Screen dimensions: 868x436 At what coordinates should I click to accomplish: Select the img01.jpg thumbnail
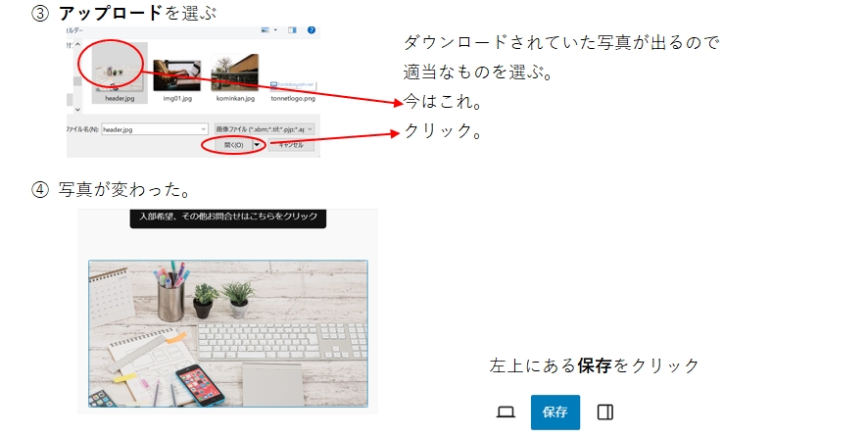pos(176,73)
